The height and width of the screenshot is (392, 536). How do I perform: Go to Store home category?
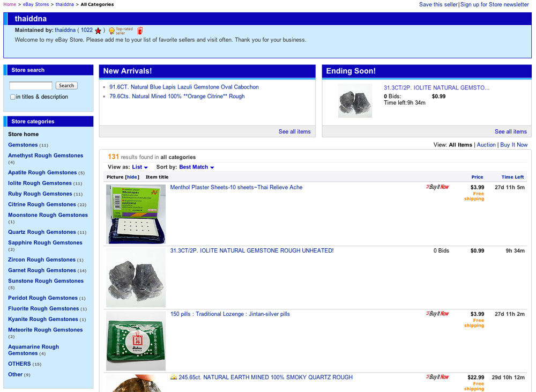[x=23, y=134]
